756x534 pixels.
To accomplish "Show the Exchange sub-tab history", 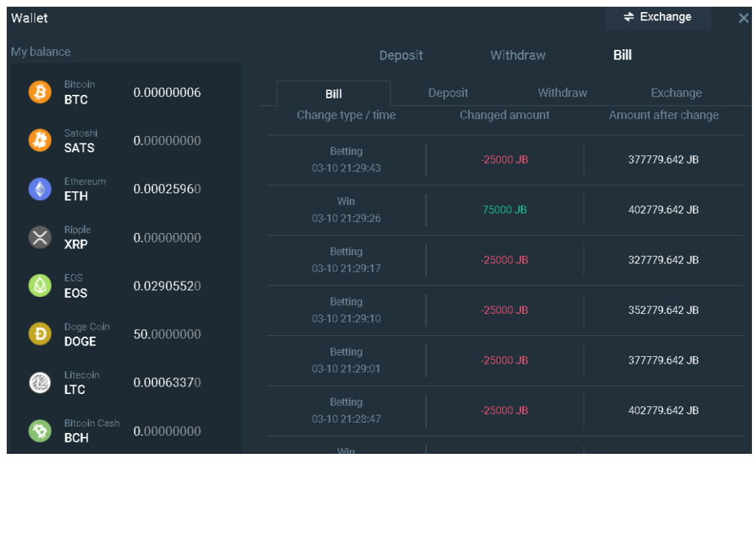I will click(676, 93).
